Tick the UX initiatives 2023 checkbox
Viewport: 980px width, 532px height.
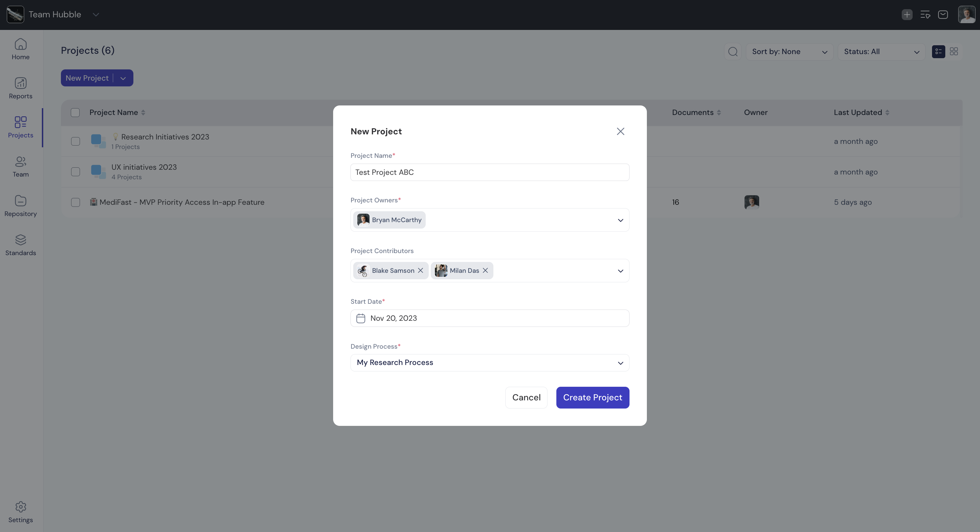tap(75, 171)
